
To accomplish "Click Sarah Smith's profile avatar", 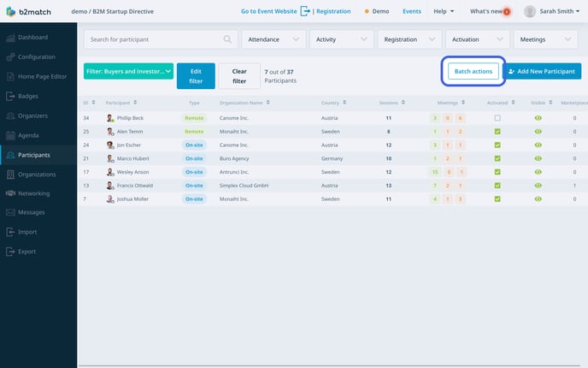I will pos(530,11).
